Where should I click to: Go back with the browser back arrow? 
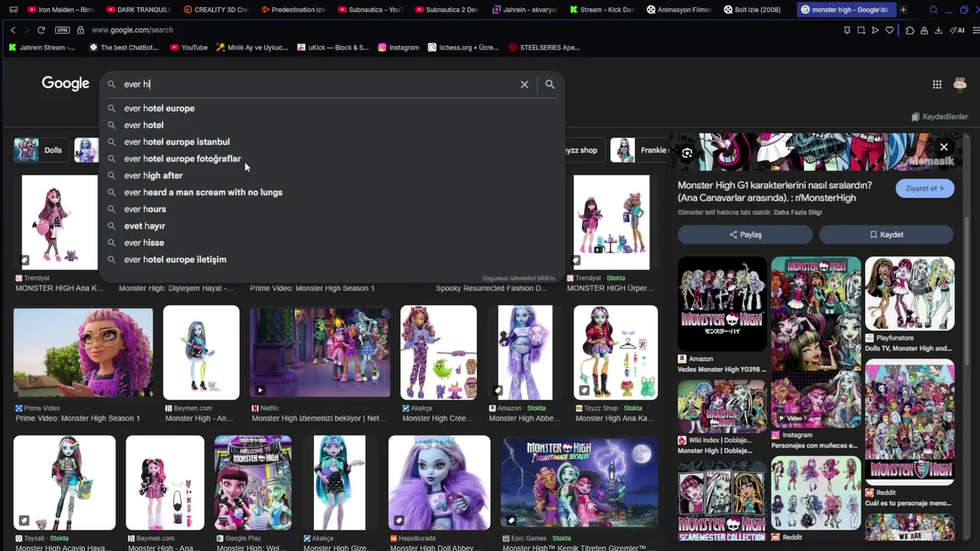click(x=13, y=30)
